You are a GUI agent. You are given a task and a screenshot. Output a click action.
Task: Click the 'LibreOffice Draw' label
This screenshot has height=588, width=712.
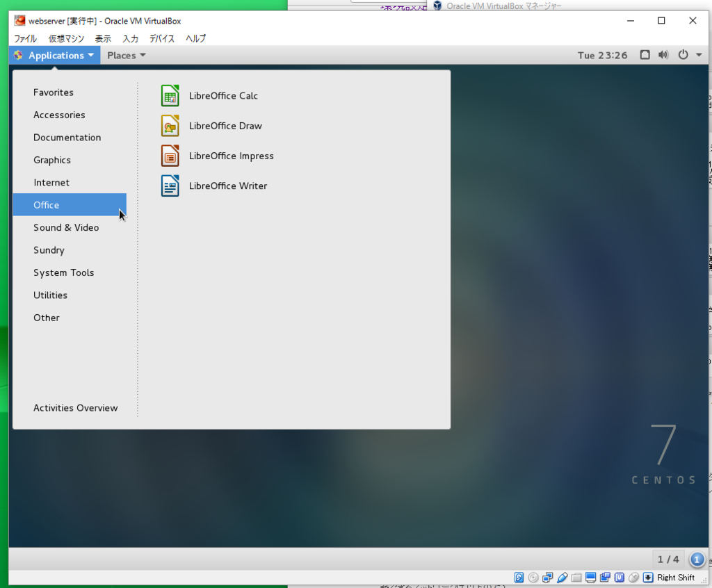tap(225, 126)
